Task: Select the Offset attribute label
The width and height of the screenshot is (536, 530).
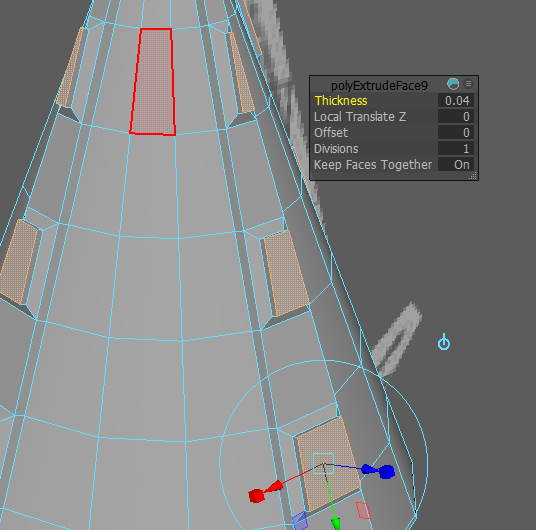Action: [x=331, y=133]
